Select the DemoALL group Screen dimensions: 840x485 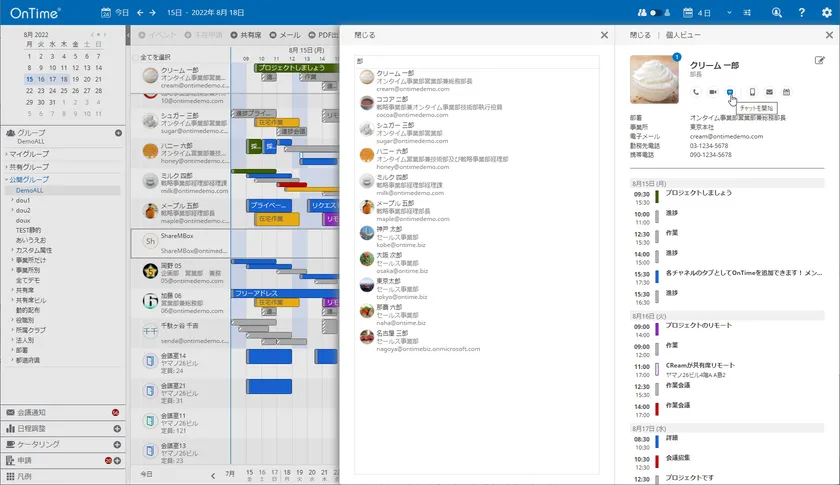[29, 190]
